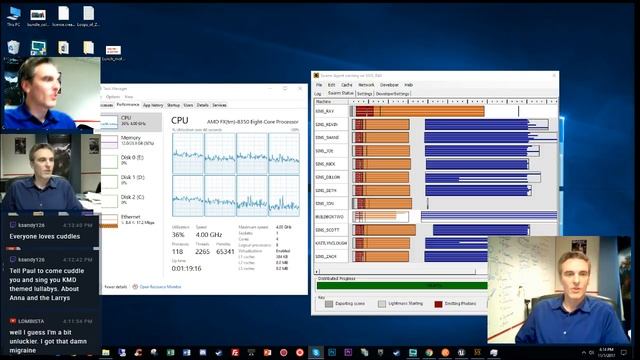Viewport: 640px width, 360px height.
Task: Click the green Distributed Progress bar
Action: [402, 286]
